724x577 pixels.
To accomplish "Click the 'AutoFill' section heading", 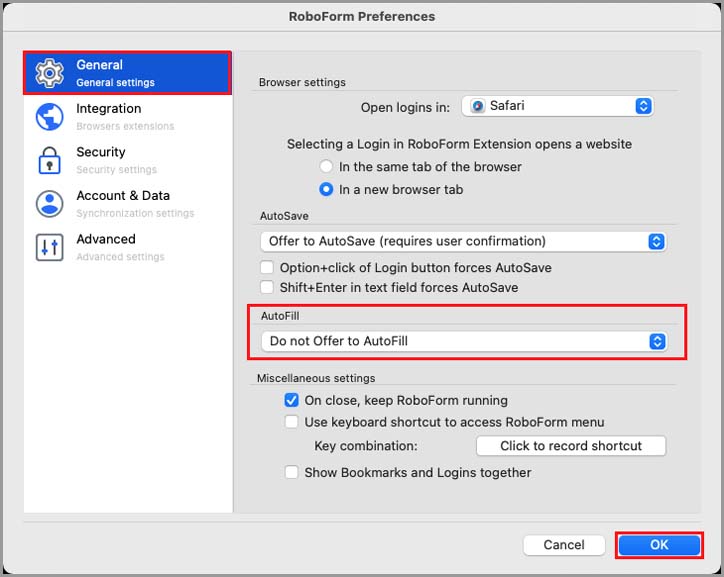I will (280, 316).
